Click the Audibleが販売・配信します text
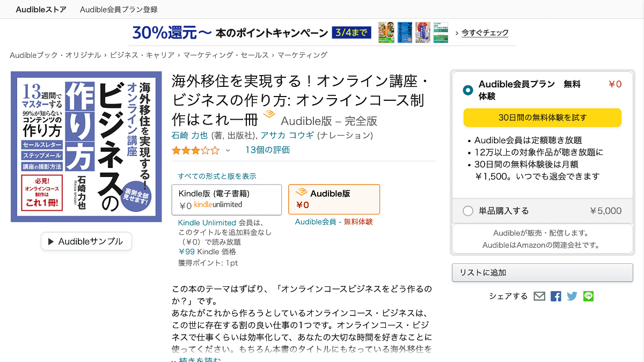 [541, 233]
